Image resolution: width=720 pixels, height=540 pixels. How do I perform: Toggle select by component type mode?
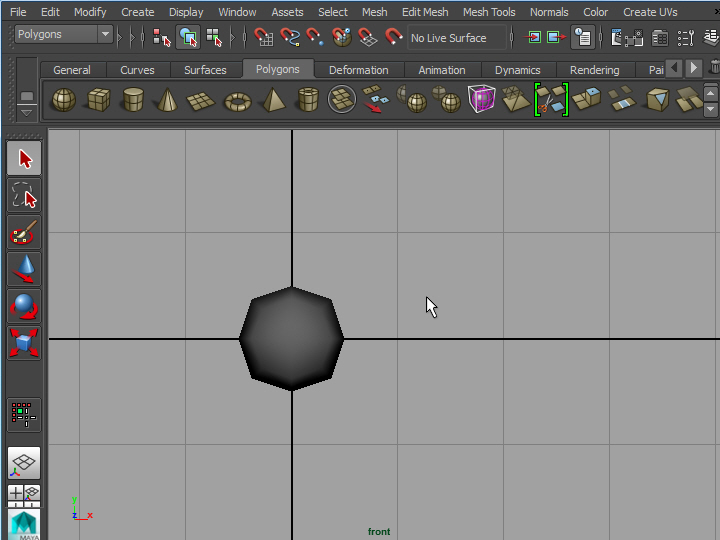[x=214, y=38]
